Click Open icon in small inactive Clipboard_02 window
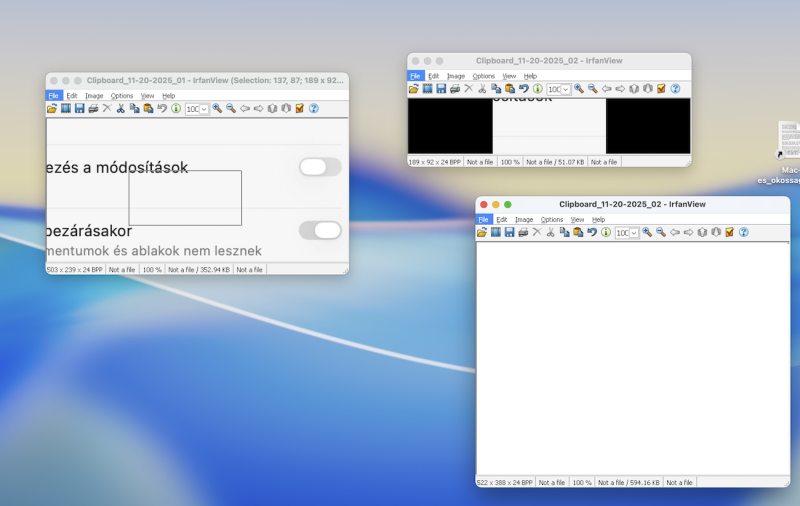 (414, 89)
